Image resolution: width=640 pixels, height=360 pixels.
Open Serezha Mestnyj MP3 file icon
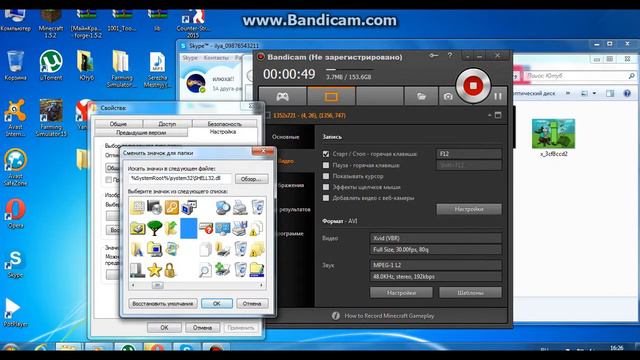[158, 69]
